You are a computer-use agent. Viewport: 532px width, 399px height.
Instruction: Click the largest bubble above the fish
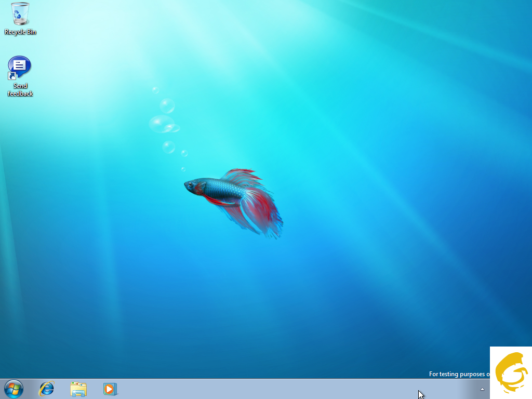[x=161, y=124]
